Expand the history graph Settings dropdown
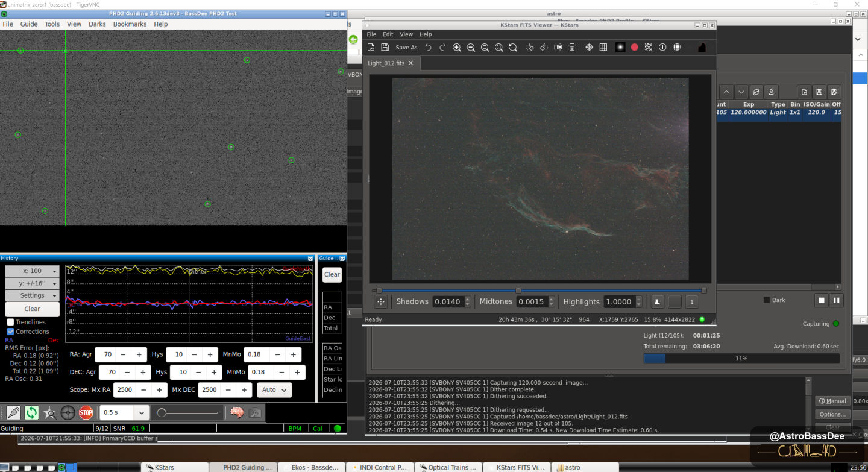 (33, 295)
